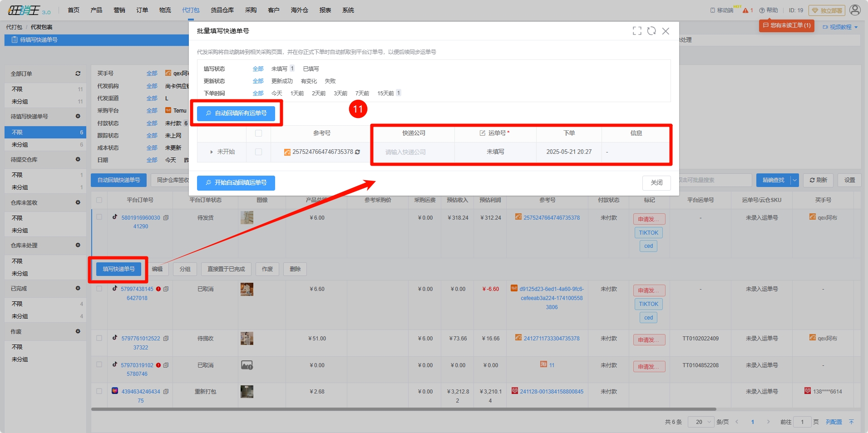Click the 请输入快递公司 input field
868x433 pixels.
coord(412,152)
